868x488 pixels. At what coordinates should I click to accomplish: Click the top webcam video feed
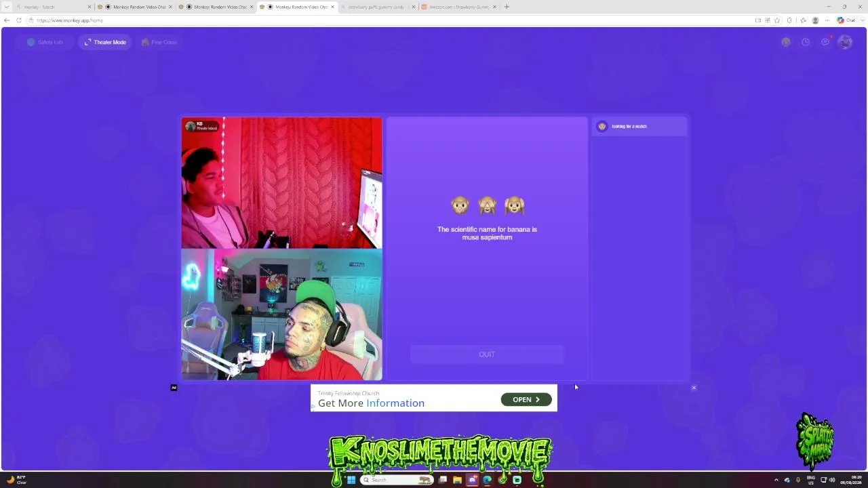pyautogui.click(x=281, y=183)
